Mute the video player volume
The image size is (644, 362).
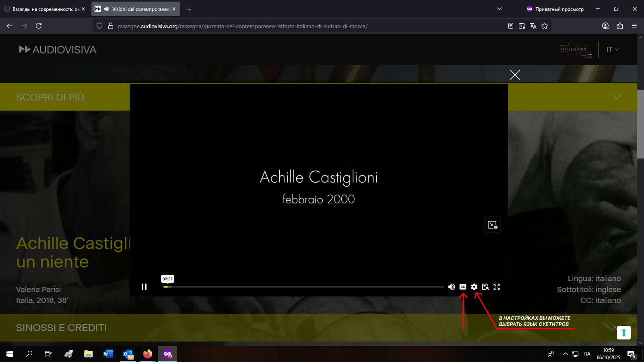(452, 287)
